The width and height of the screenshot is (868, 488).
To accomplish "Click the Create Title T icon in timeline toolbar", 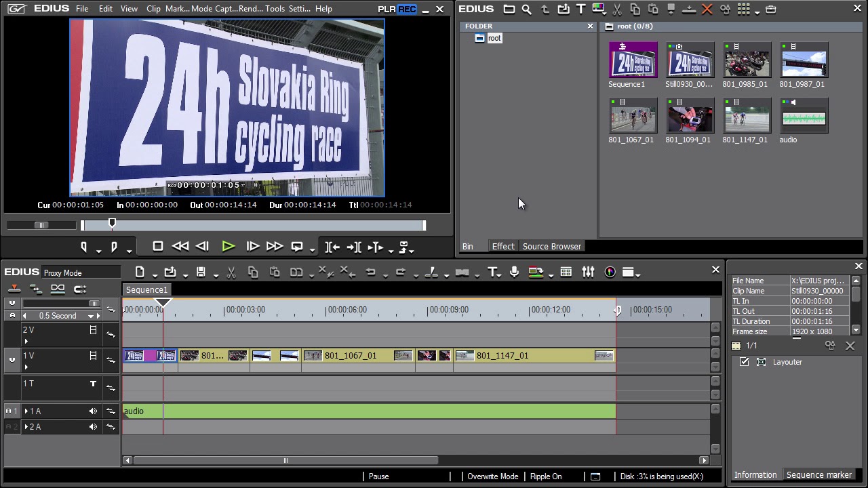I will tap(492, 272).
